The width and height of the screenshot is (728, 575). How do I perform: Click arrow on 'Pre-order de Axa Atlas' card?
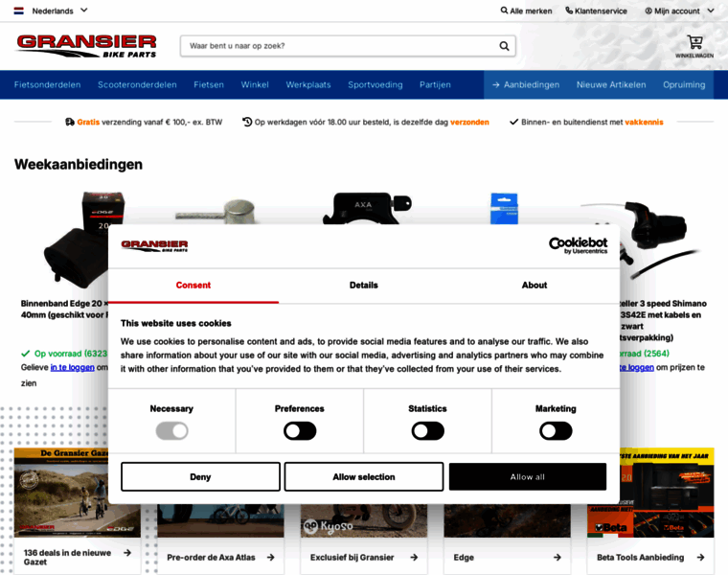tap(271, 558)
